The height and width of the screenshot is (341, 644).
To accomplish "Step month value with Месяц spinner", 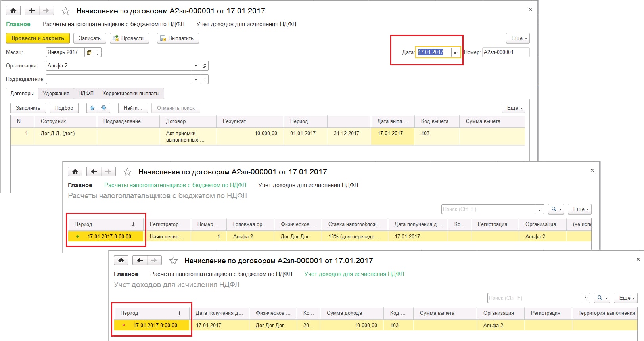I will coord(98,52).
